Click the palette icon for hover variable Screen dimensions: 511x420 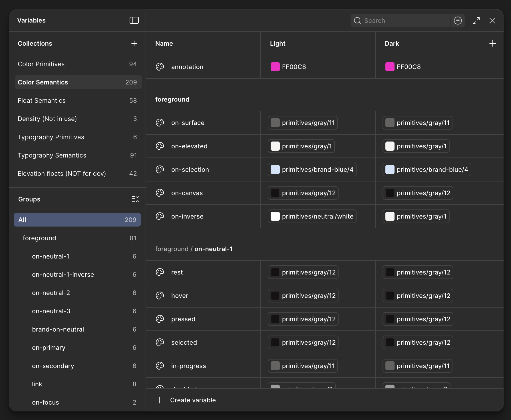tap(160, 296)
